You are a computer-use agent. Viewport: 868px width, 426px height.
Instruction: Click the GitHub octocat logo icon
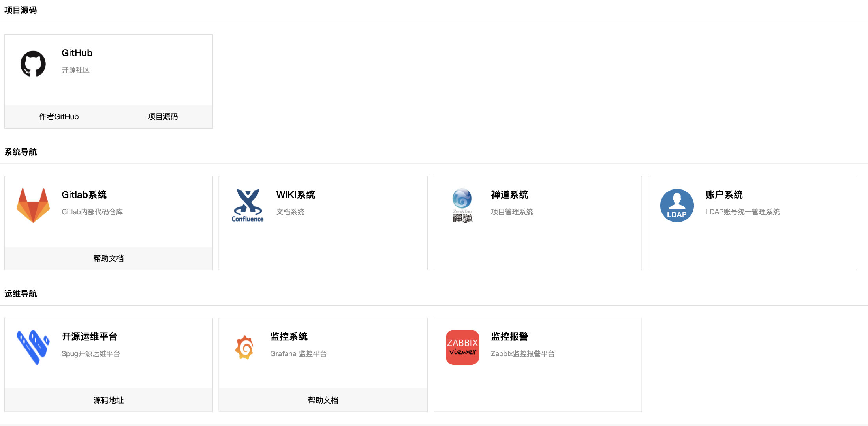coord(33,64)
